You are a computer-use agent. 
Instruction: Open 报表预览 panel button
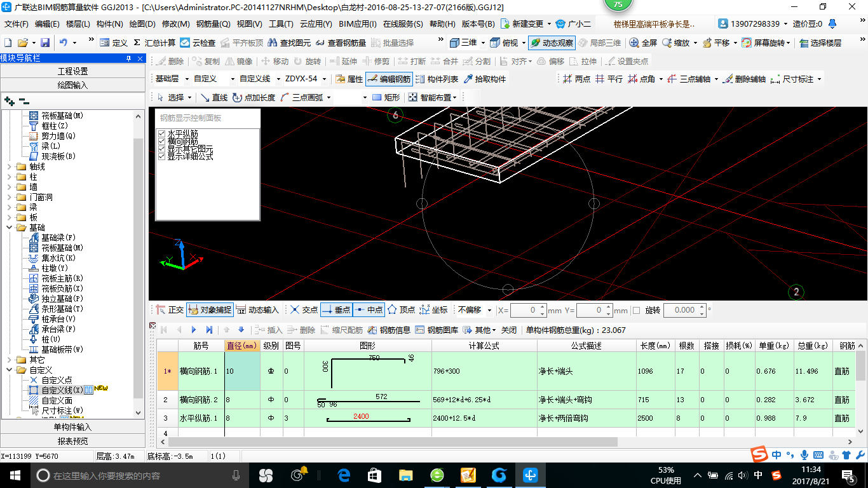click(73, 441)
